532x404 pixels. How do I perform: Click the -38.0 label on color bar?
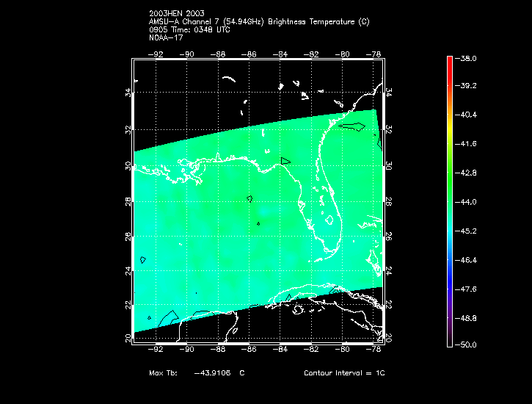click(466, 58)
